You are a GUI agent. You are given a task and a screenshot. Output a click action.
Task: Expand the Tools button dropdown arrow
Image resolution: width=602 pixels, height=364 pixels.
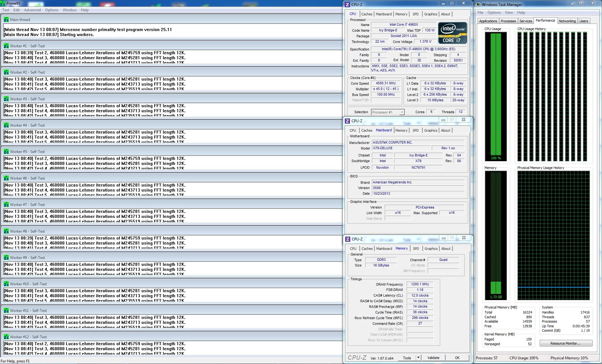418,358
